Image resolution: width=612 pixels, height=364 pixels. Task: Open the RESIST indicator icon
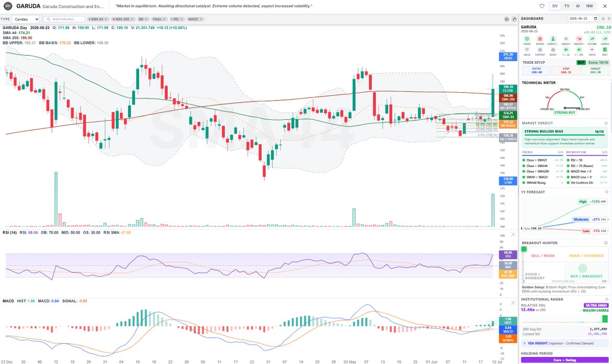553,49
